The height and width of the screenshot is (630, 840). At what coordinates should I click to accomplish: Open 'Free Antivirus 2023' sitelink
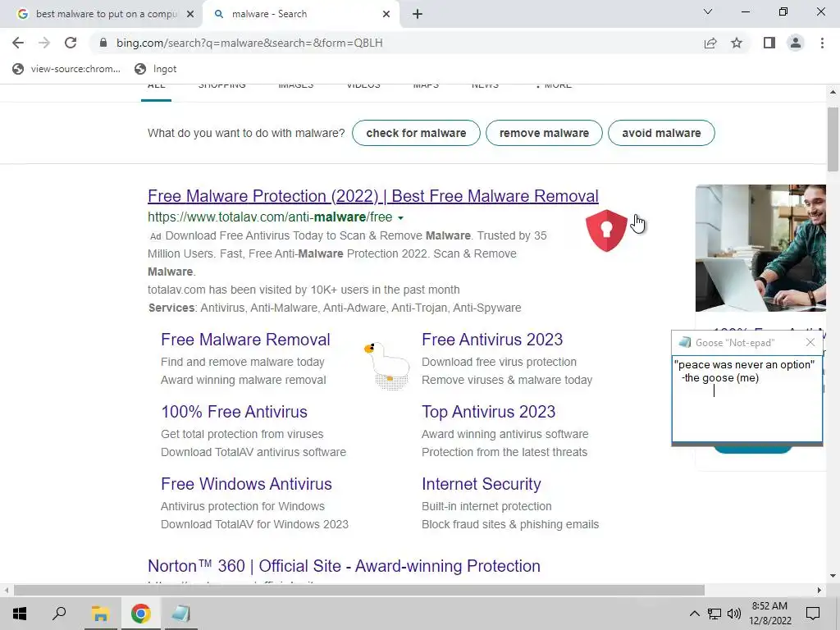pyautogui.click(x=492, y=340)
